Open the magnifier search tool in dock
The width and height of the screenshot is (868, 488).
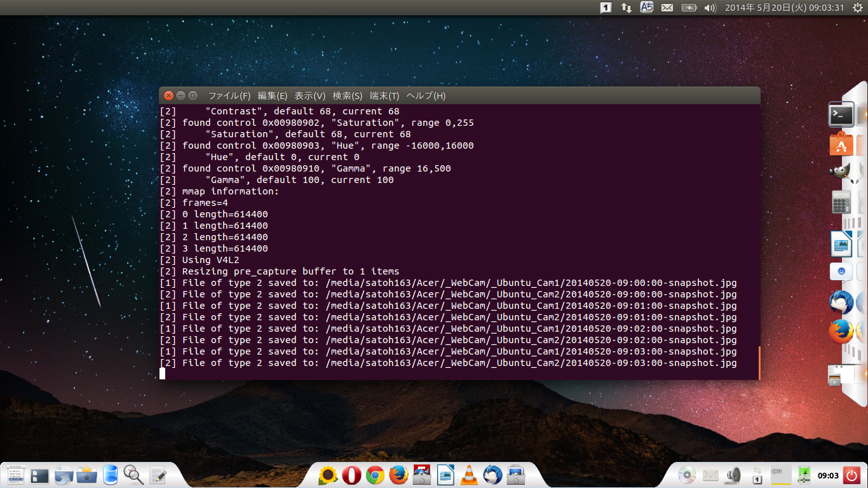(133, 475)
